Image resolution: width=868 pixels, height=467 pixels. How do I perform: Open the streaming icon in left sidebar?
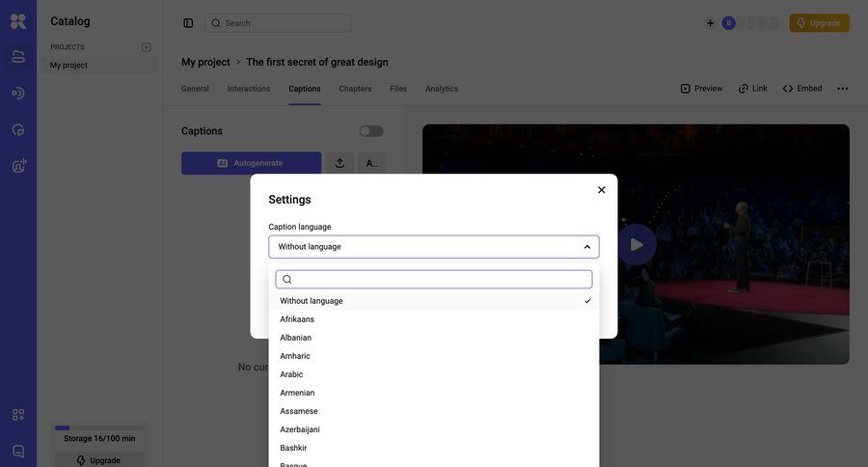pos(18,93)
